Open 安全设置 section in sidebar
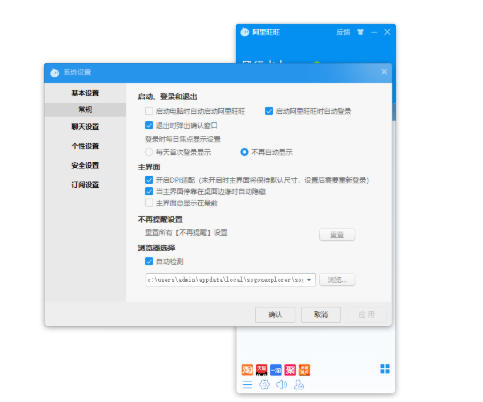The width and height of the screenshot is (483, 402). (x=85, y=165)
